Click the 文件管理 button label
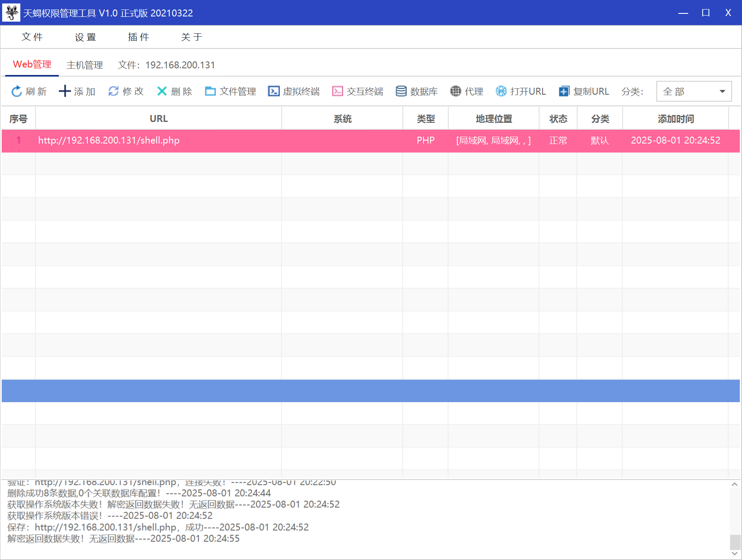Image resolution: width=742 pixels, height=560 pixels. click(238, 91)
